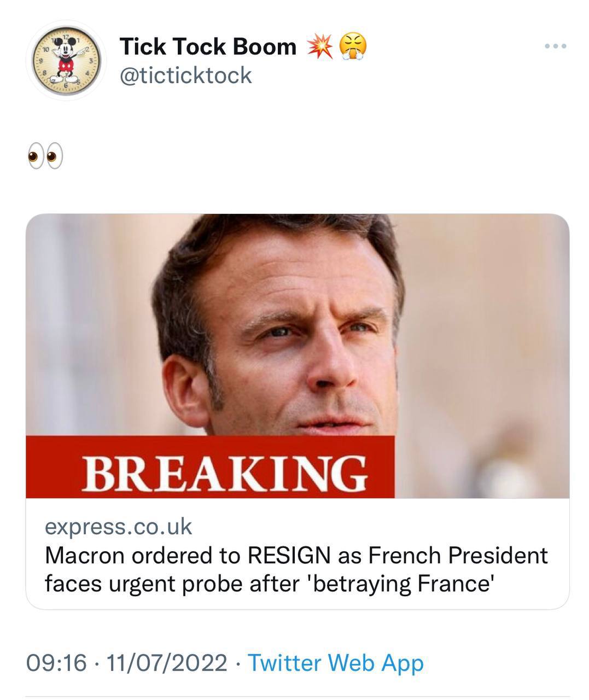Click the steaming angry face emoji

[353, 47]
